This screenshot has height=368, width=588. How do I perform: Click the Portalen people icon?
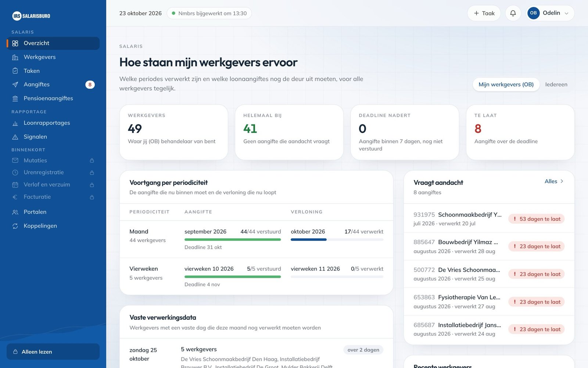coord(15,212)
